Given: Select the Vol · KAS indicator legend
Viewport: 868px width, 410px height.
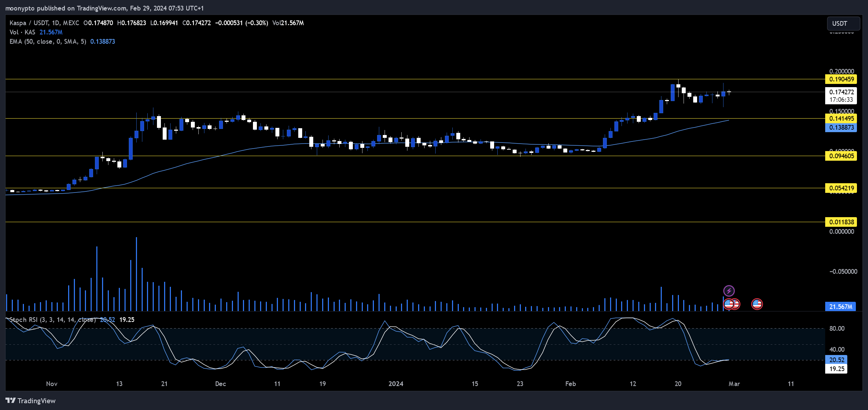Looking at the screenshot, I should click(x=22, y=32).
